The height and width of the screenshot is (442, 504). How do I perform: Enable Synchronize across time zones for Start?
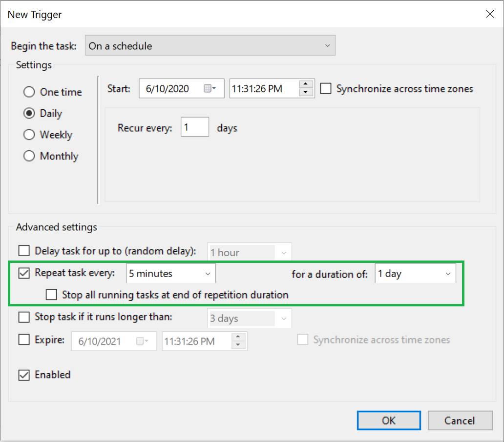pyautogui.click(x=326, y=89)
